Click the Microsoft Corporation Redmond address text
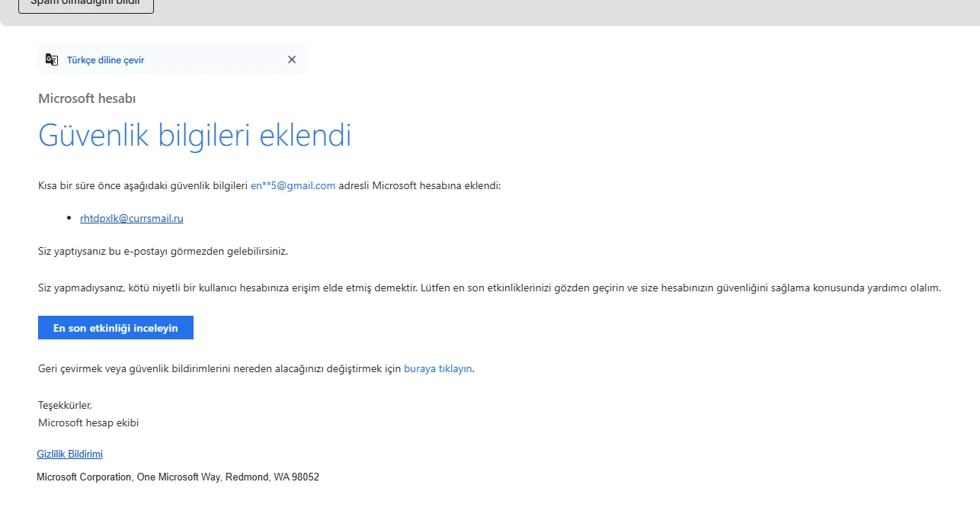This screenshot has height=514, width=980. click(178, 477)
